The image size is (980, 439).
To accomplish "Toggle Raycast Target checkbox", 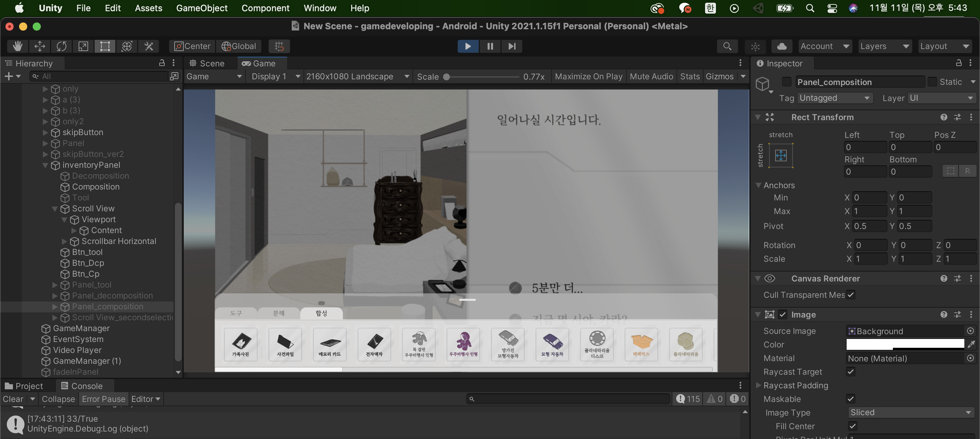I will pyautogui.click(x=851, y=372).
